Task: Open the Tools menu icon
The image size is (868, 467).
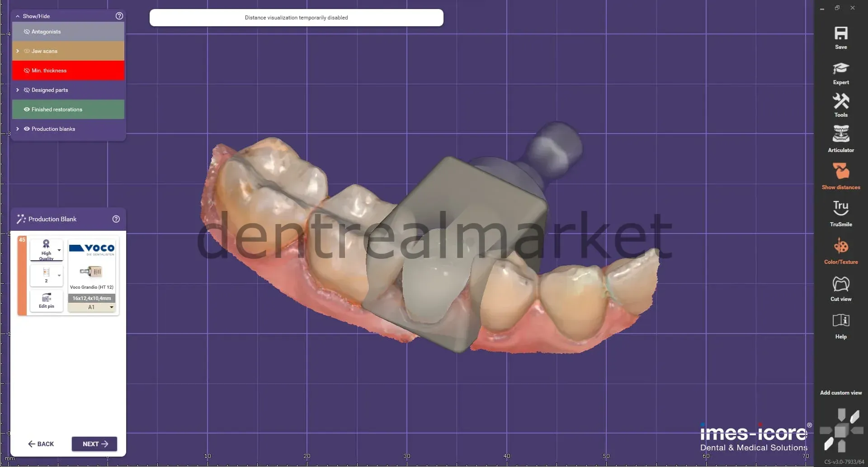Action: coord(841,101)
